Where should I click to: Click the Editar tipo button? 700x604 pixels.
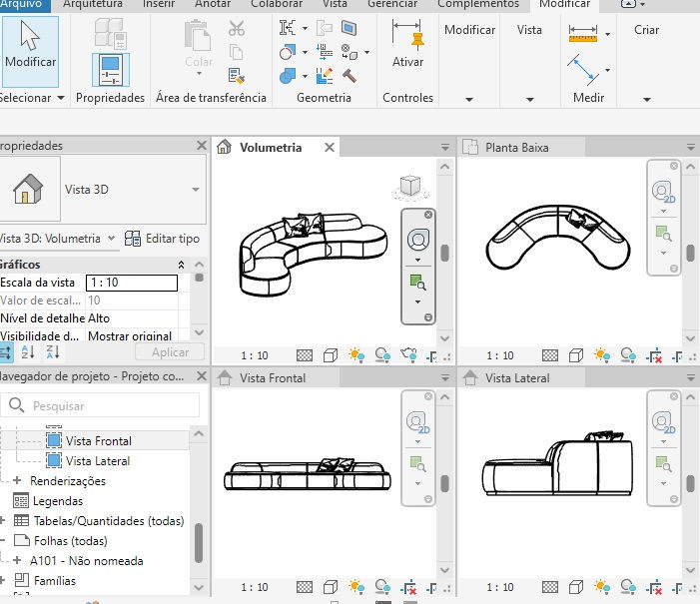162,239
